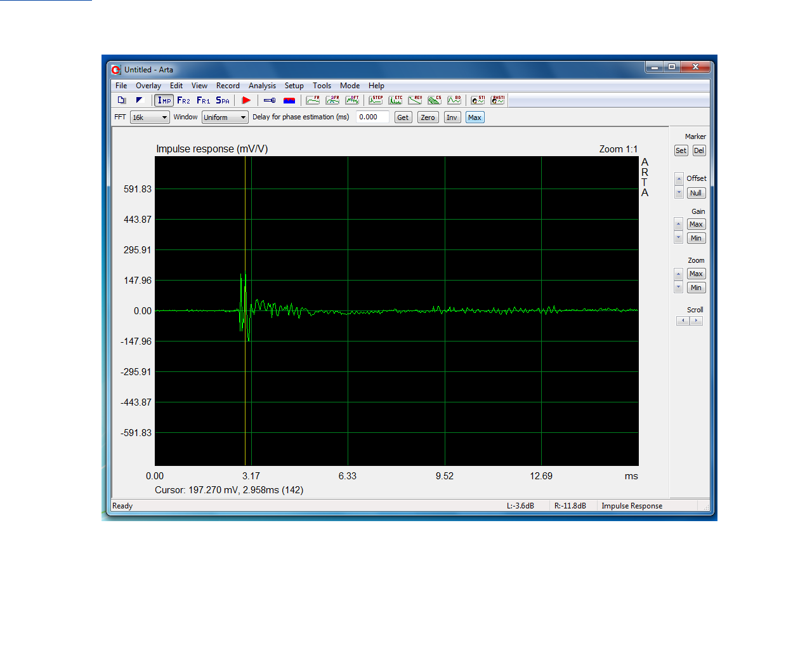The width and height of the screenshot is (812, 650).
Task: Click the Inv button
Action: click(x=452, y=117)
